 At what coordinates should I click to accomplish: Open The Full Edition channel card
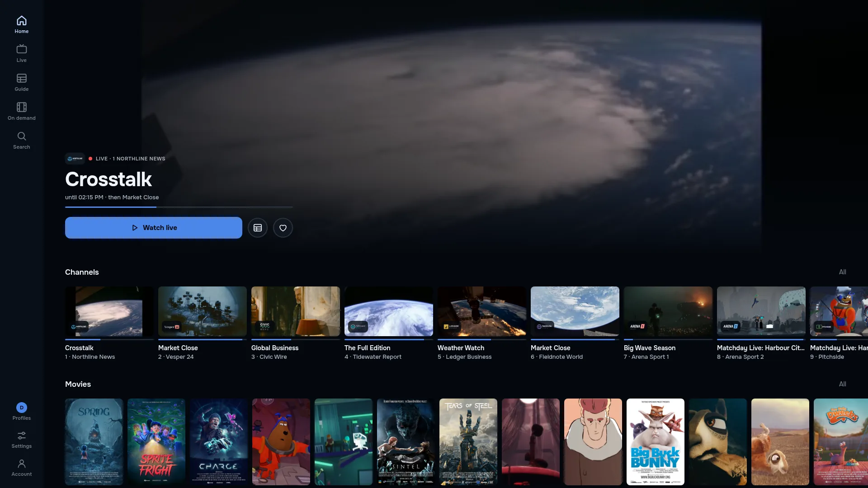[389, 324]
